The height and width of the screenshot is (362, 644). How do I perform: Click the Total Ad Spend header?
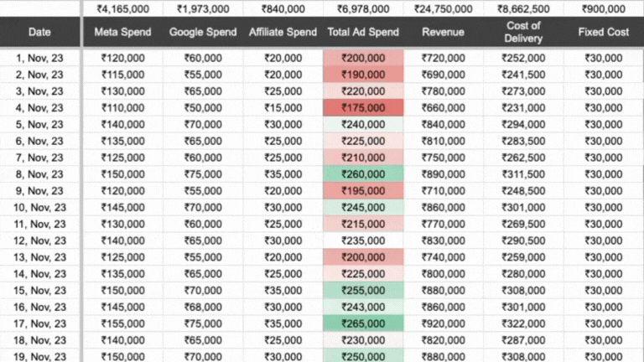tap(363, 33)
